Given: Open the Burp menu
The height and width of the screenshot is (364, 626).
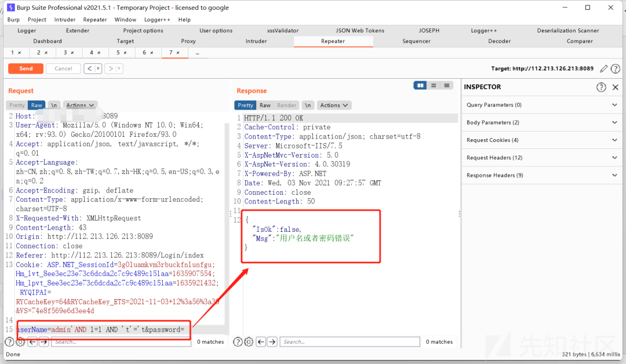Looking at the screenshot, I should (x=13, y=20).
